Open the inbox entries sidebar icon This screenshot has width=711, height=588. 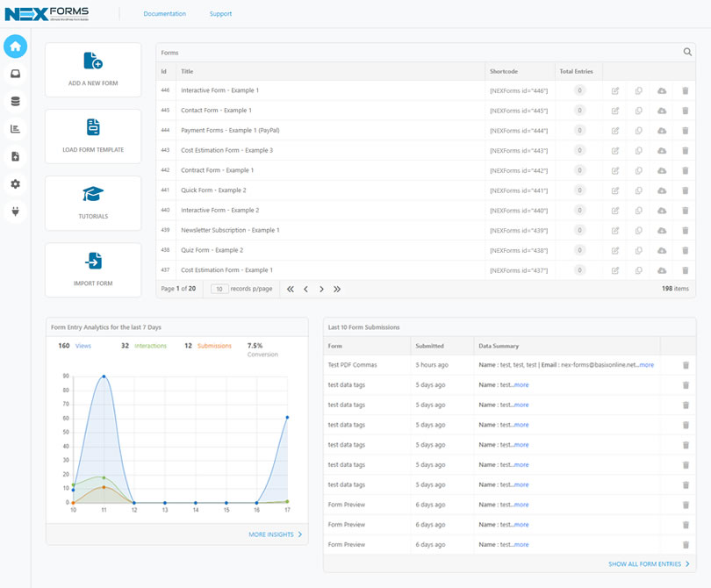click(x=16, y=74)
